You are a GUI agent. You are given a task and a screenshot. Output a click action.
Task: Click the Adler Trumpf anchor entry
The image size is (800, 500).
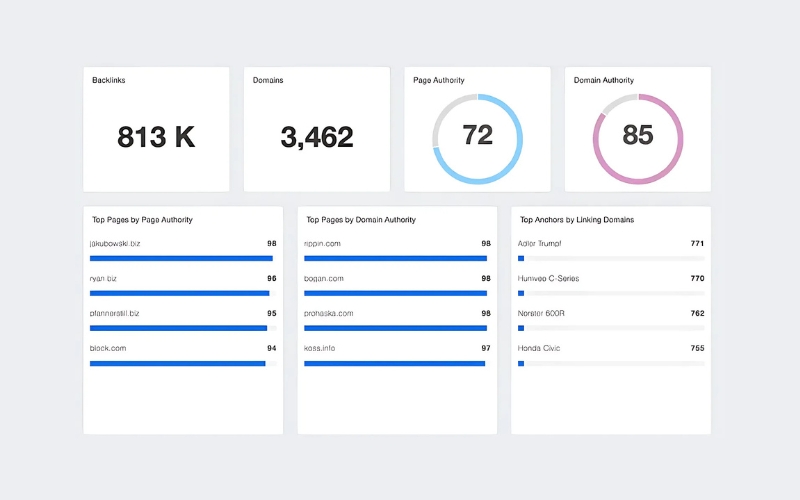pyautogui.click(x=541, y=243)
